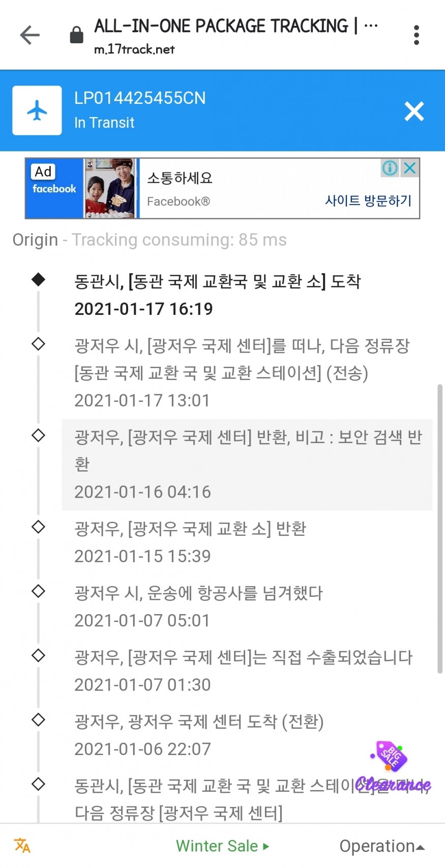Tap the padlock site security icon
445x868 pixels.
(76, 35)
